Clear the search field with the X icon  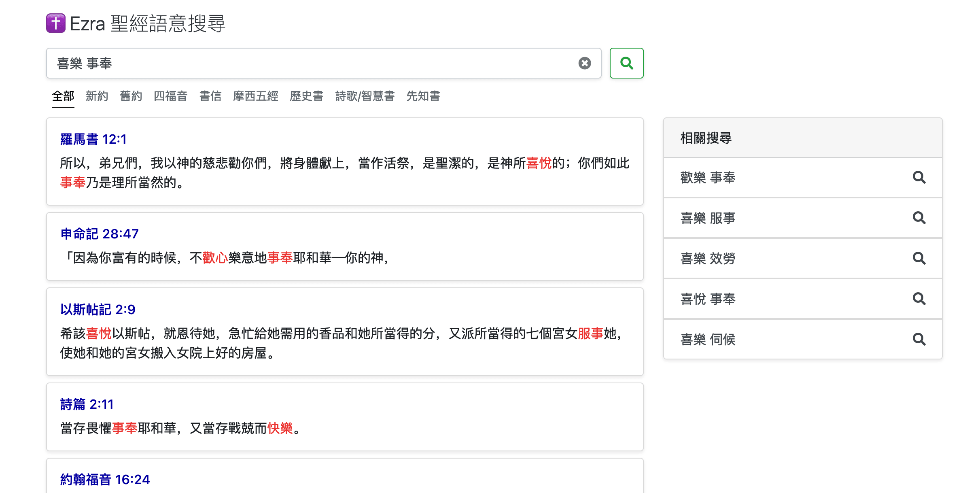(584, 63)
